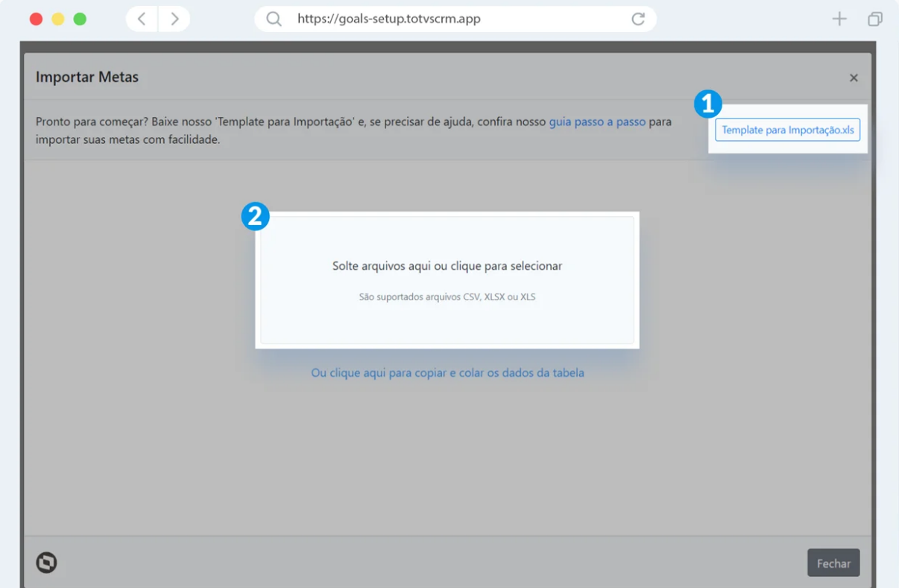The width and height of the screenshot is (899, 588).
Task: Open the copy and paste table data link
Action: tap(447, 373)
